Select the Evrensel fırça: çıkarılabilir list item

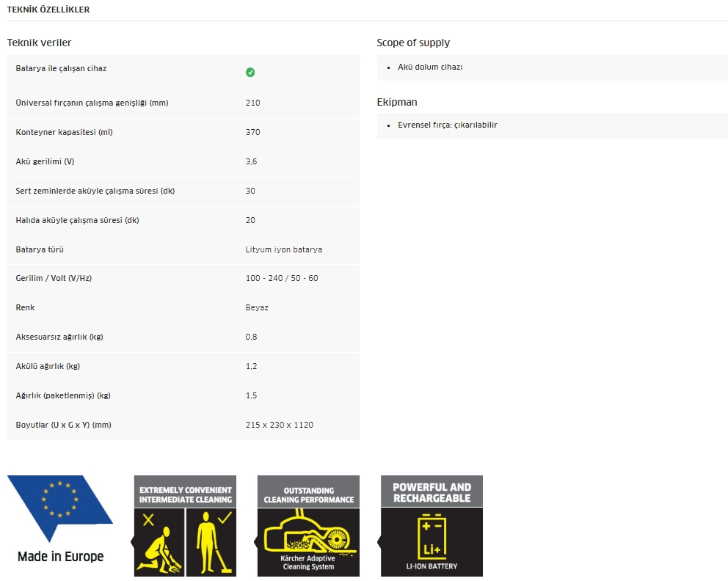click(447, 125)
